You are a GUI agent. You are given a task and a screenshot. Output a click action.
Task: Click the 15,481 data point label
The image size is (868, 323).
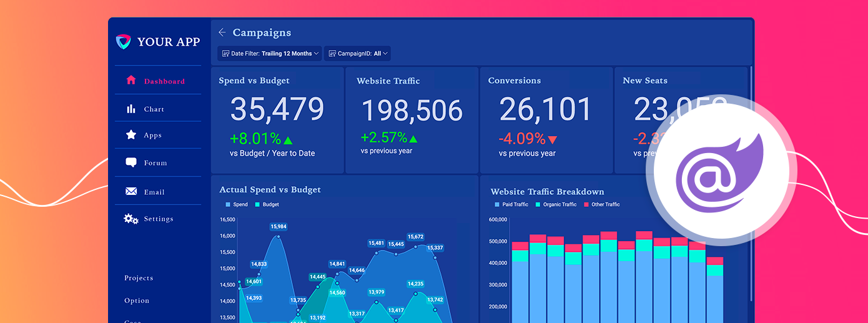coord(377,243)
